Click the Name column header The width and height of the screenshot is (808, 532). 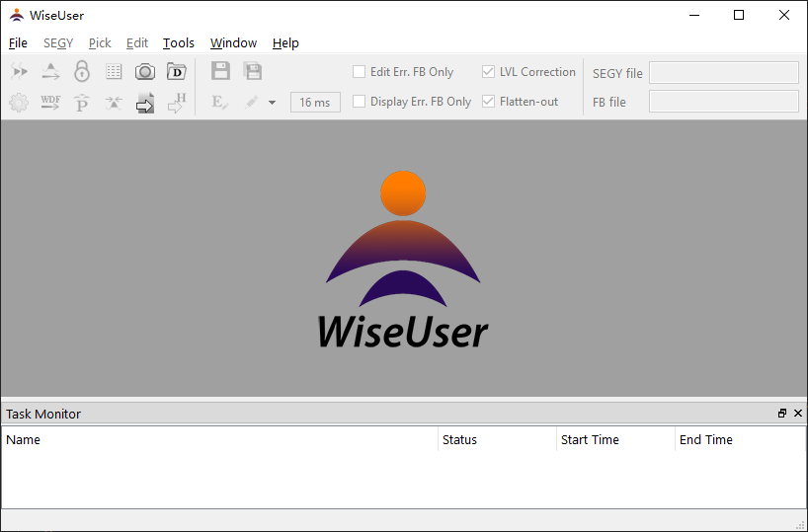(x=220, y=440)
